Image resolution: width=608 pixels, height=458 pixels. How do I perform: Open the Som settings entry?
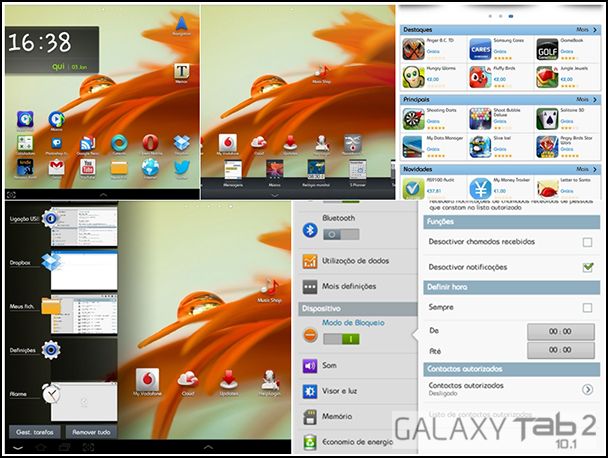coord(330,365)
